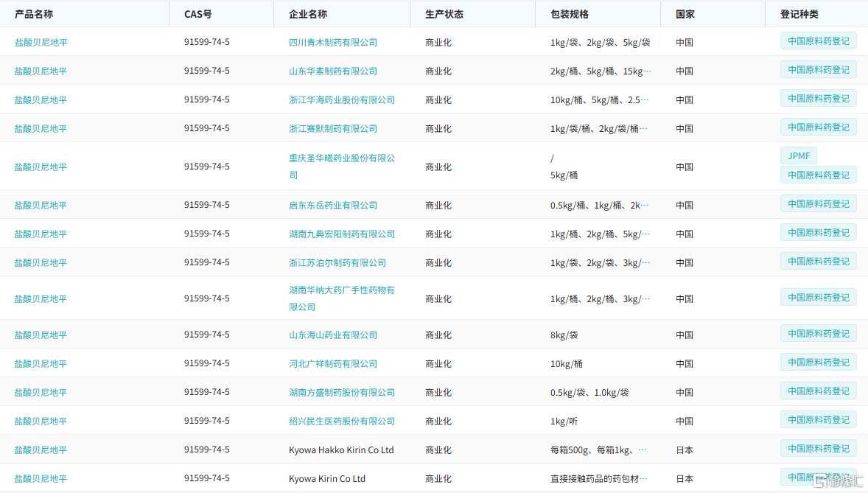Click 日本 in Kyowa Kirin Co Ltd row
Screen dimensions: 868x493
(685, 479)
